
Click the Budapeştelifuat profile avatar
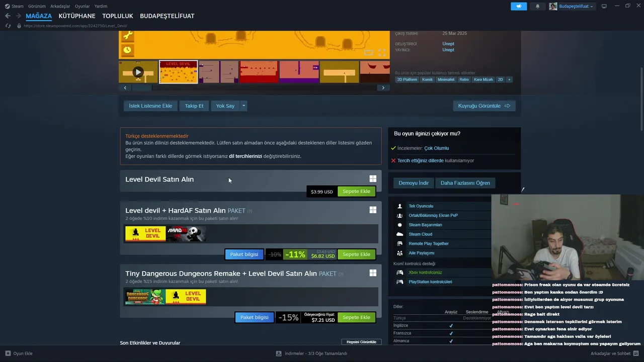tap(553, 6)
